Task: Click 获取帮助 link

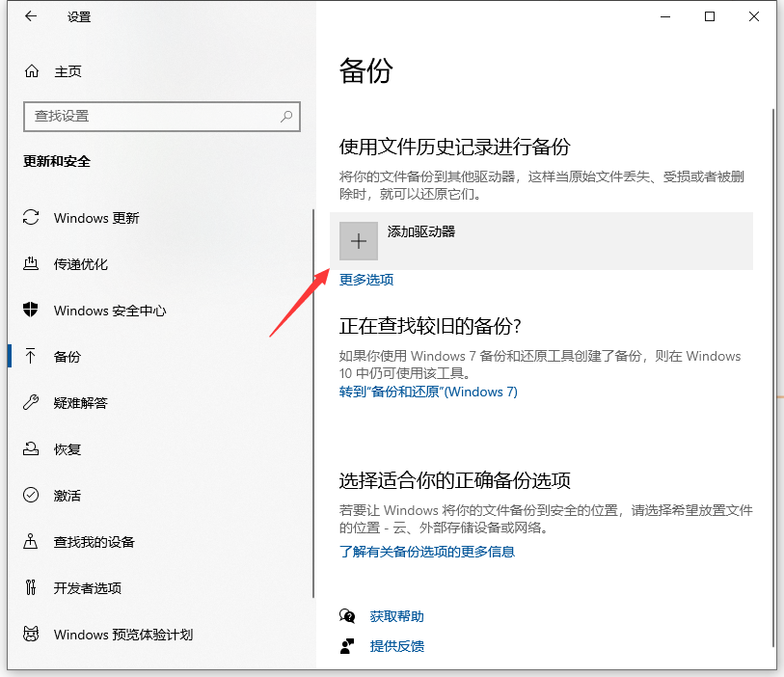Action: coord(396,616)
